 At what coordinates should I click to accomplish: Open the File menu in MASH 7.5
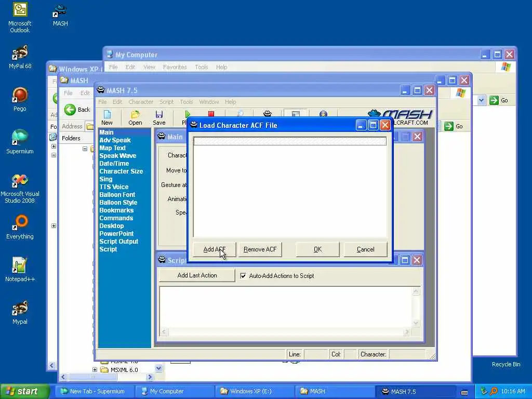102,102
